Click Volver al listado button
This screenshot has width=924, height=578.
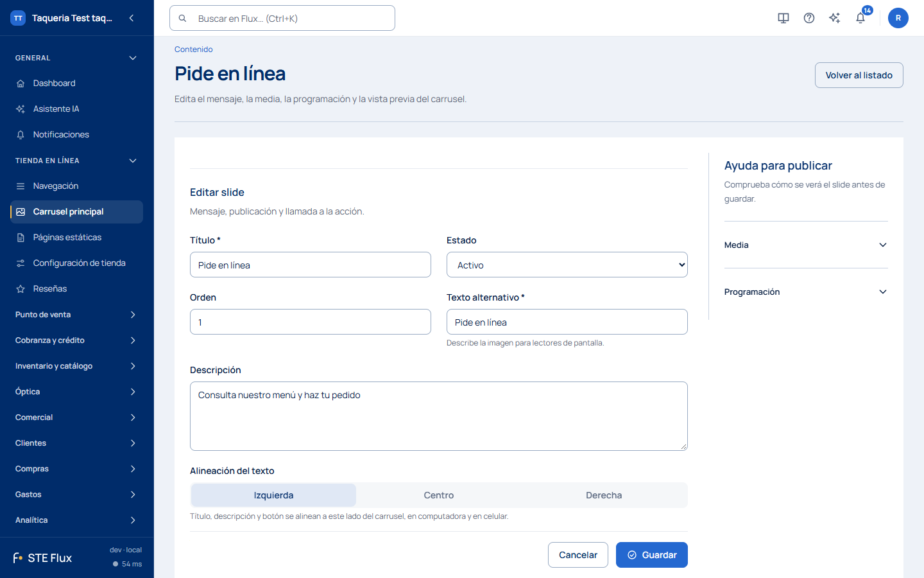coord(859,75)
